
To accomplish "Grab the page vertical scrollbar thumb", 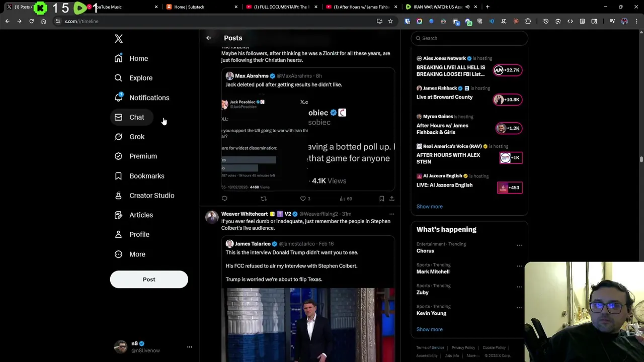I will click(x=641, y=159).
